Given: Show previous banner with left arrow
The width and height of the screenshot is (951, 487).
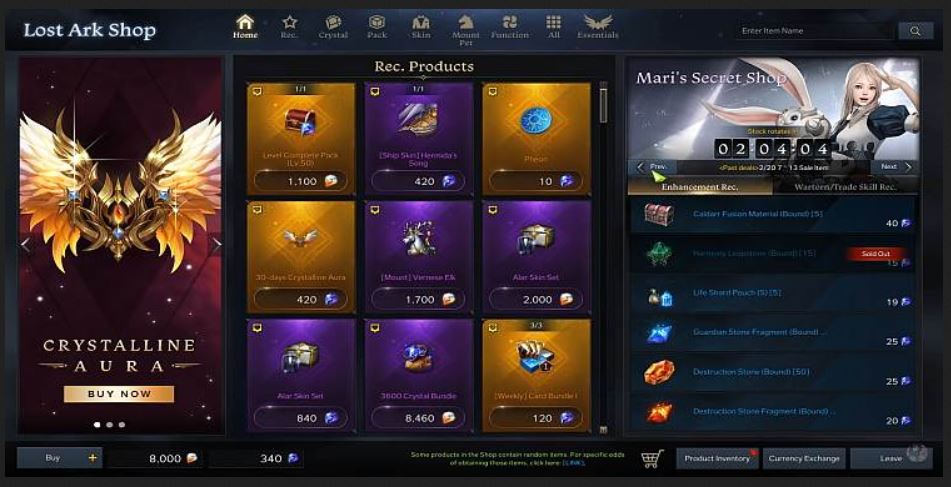Looking at the screenshot, I should pyautogui.click(x=25, y=245).
